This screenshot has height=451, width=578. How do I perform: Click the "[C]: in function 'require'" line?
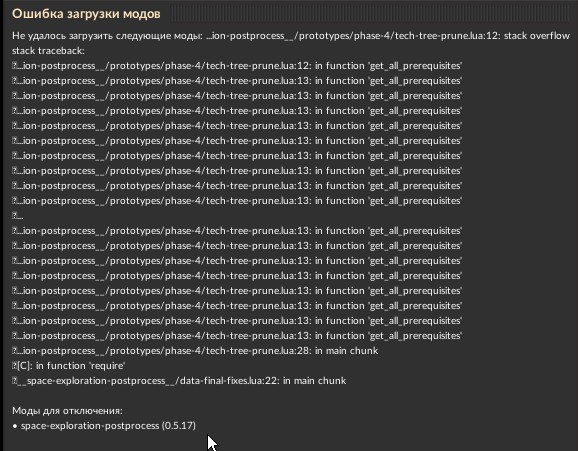(69, 366)
